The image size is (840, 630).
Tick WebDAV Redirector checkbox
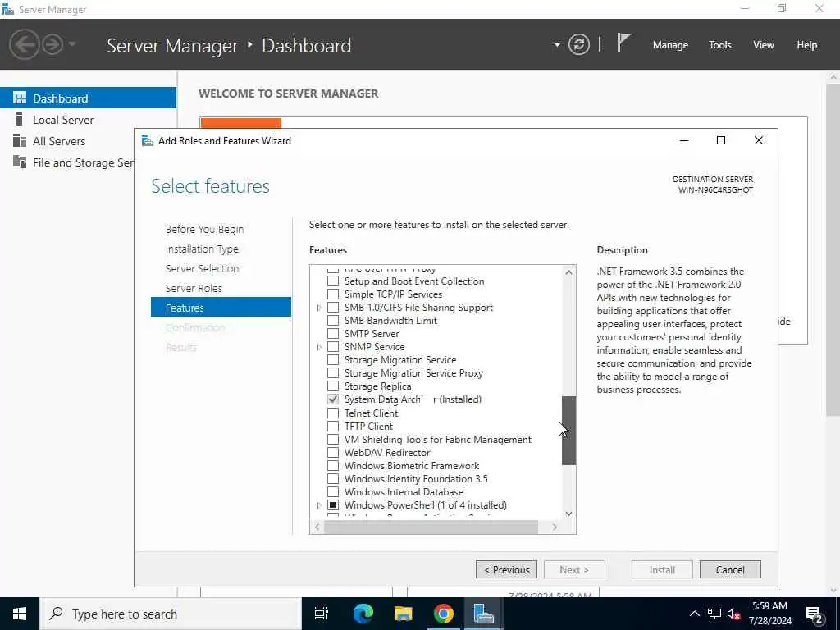[x=333, y=453]
